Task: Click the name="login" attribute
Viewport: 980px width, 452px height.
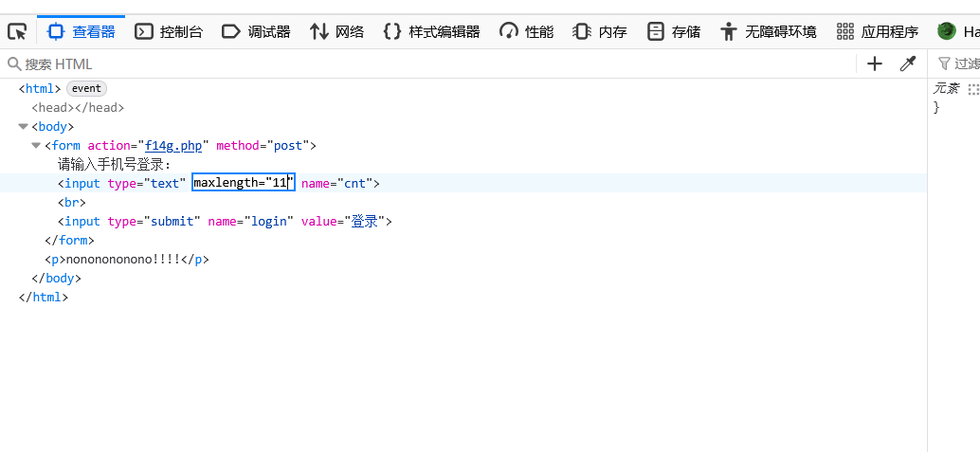Action: coord(250,222)
